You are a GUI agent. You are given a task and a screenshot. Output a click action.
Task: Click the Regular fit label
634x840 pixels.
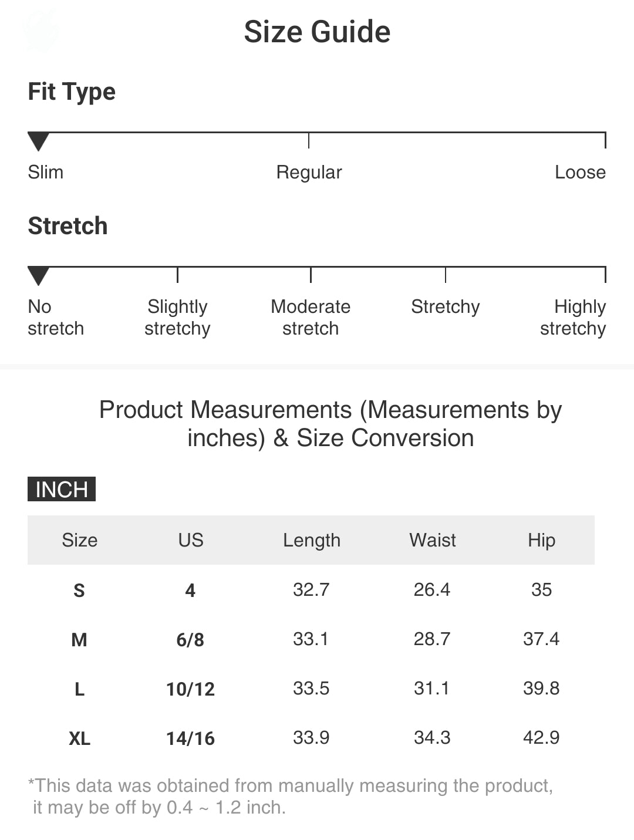coord(309,172)
